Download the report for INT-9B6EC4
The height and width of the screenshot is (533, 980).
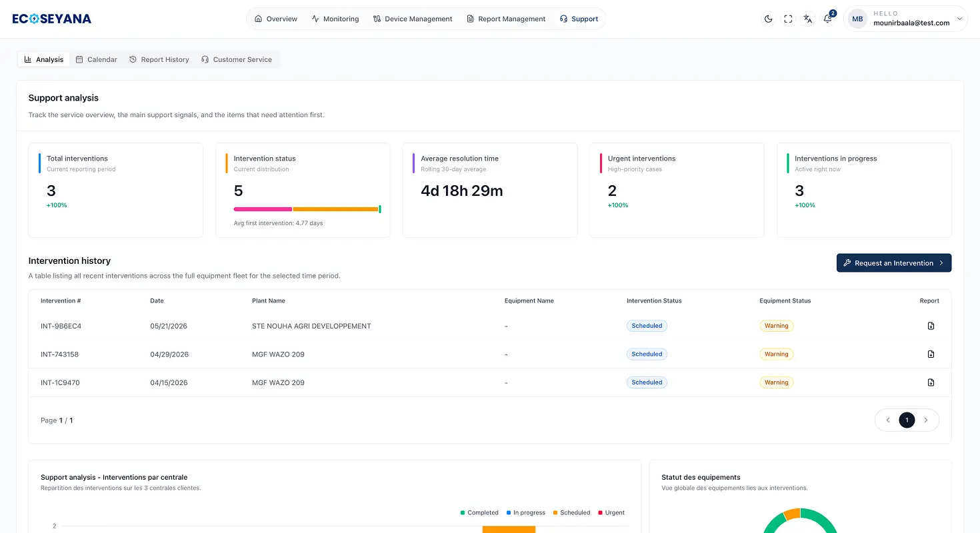[931, 326]
